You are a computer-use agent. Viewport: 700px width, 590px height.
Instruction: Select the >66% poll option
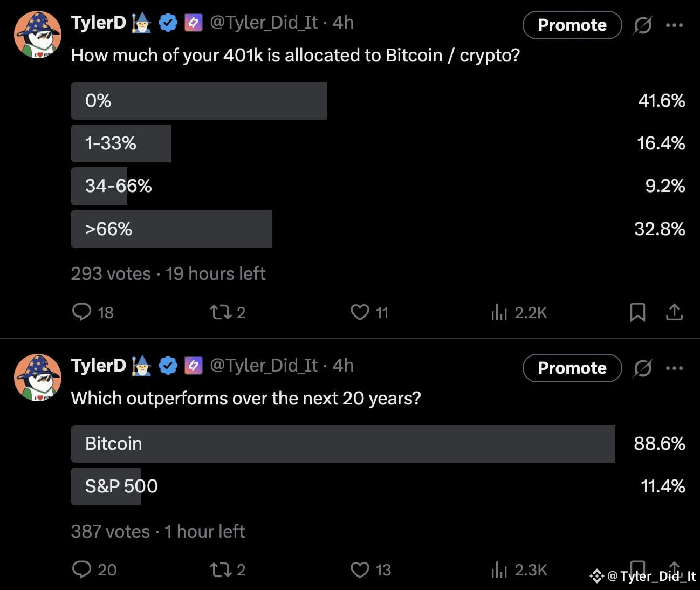[378, 229]
